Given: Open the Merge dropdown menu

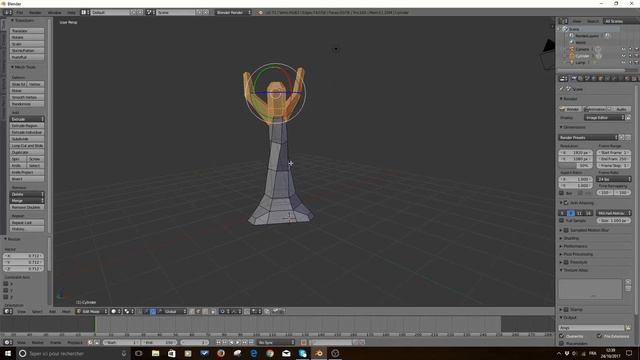Looking at the screenshot, I should pyautogui.click(x=27, y=201).
